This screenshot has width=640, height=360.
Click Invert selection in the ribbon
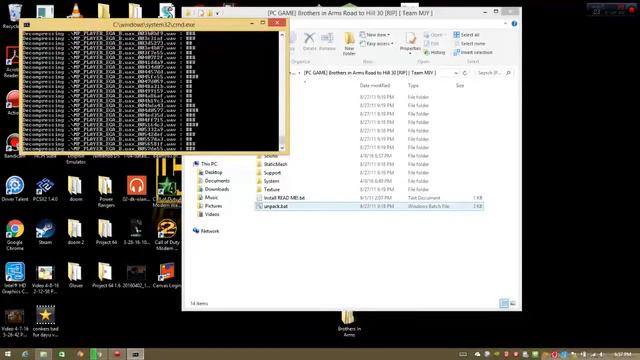[x=473, y=52]
